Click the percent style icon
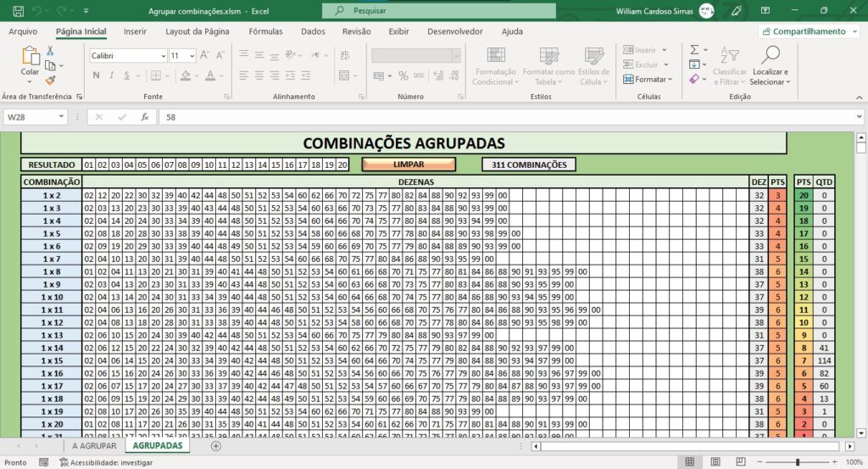 [403, 75]
